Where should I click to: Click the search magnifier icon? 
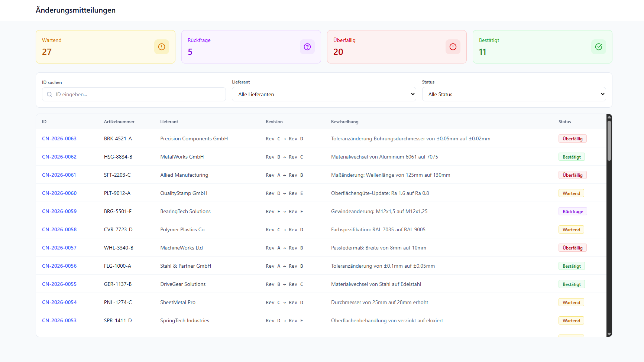[49, 94]
